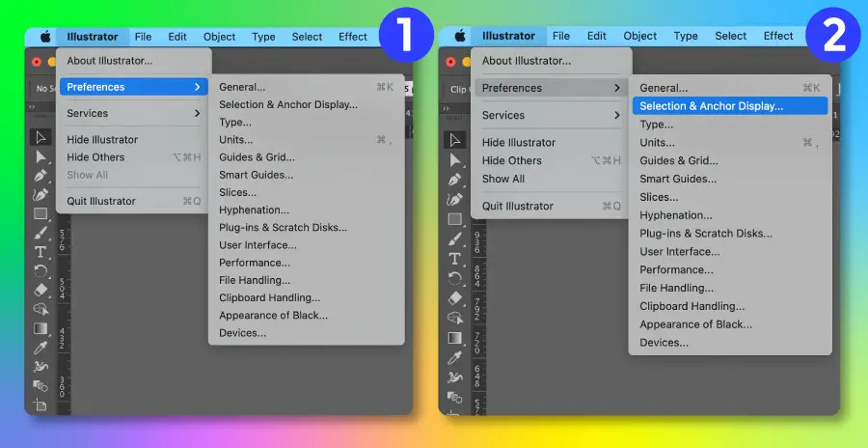Open File Handling preferences in right window
Screen dimensions: 868x448
(676, 289)
